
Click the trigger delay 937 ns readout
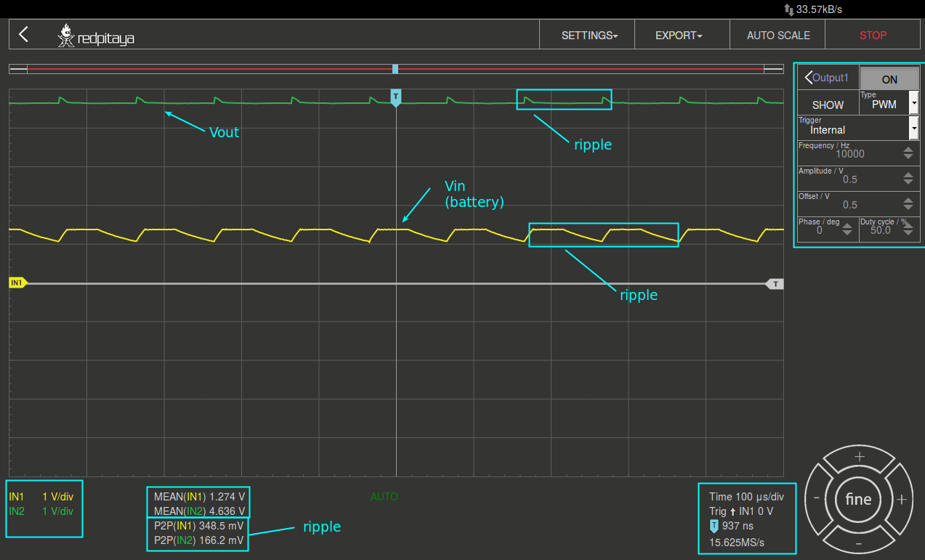[x=731, y=526]
